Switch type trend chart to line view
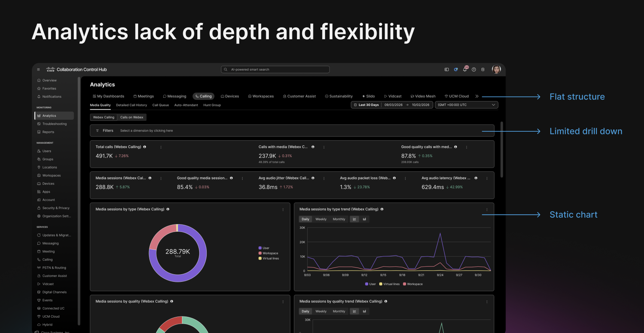The width and height of the screenshot is (644, 333). [x=355, y=219]
